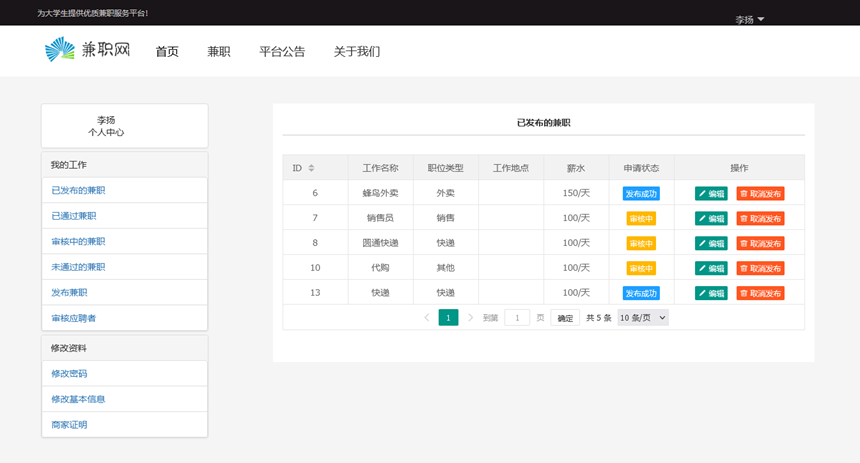
Task: Edit the ID 13 快递 job
Action: [711, 293]
